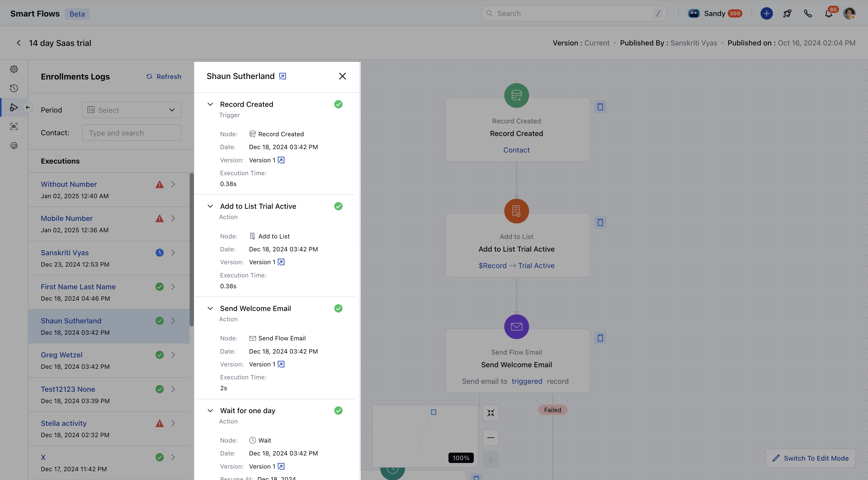
Task: Expand Without Number execution details
Action: click(173, 185)
